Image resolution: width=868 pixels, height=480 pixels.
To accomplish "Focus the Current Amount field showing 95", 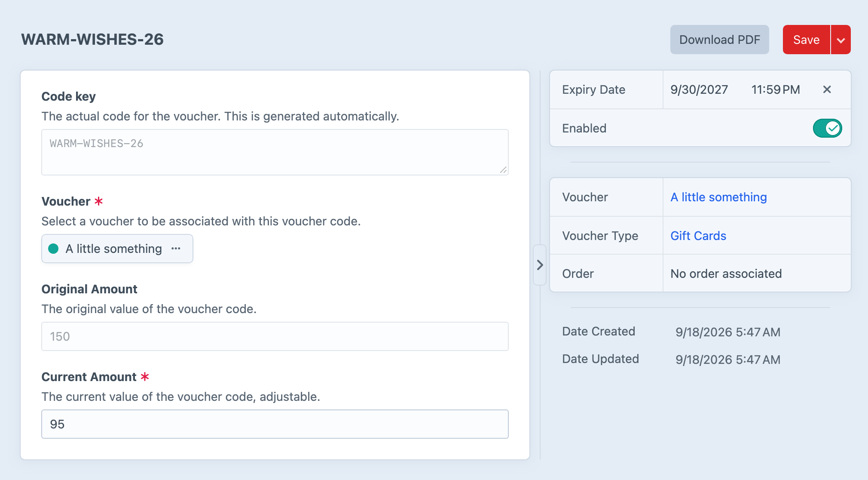I will (x=275, y=424).
